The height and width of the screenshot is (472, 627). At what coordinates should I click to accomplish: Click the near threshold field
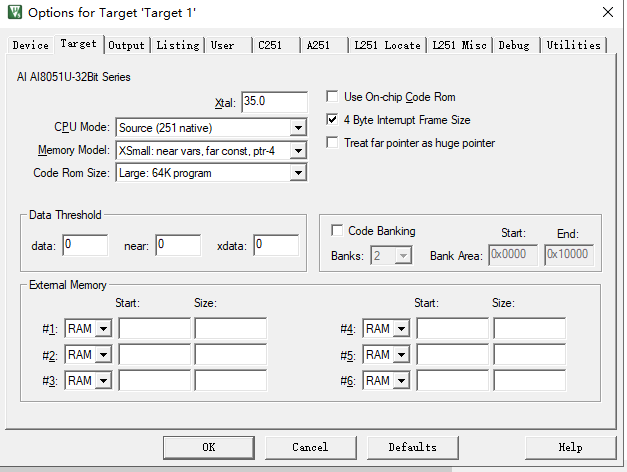click(178, 245)
